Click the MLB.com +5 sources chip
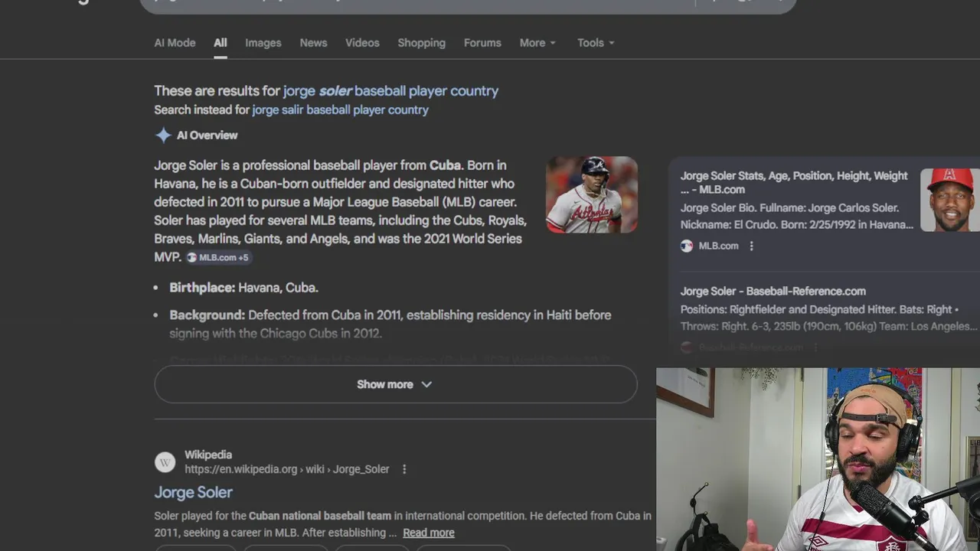Viewport: 980px width, 551px height. [x=218, y=258]
